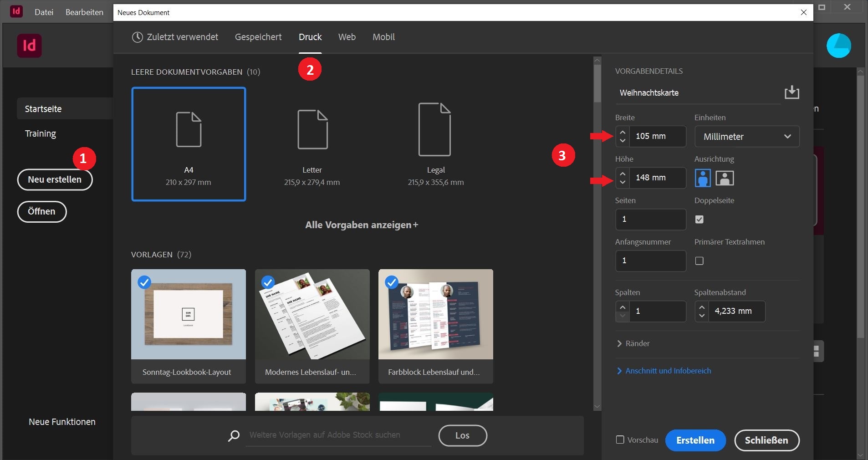This screenshot has height=460, width=868.
Task: Choose the Legal document preset
Action: pyautogui.click(x=435, y=144)
